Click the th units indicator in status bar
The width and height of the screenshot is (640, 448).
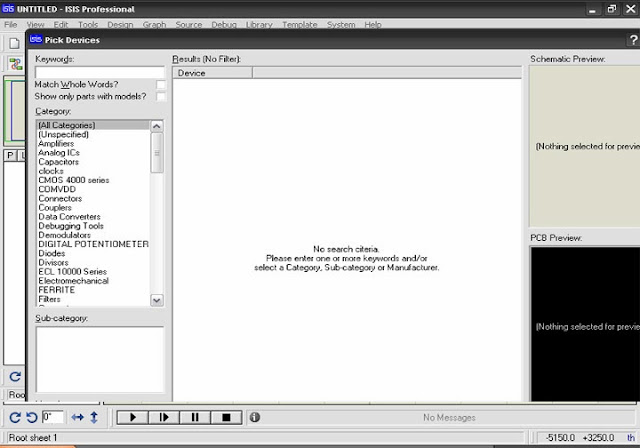[x=631, y=438]
